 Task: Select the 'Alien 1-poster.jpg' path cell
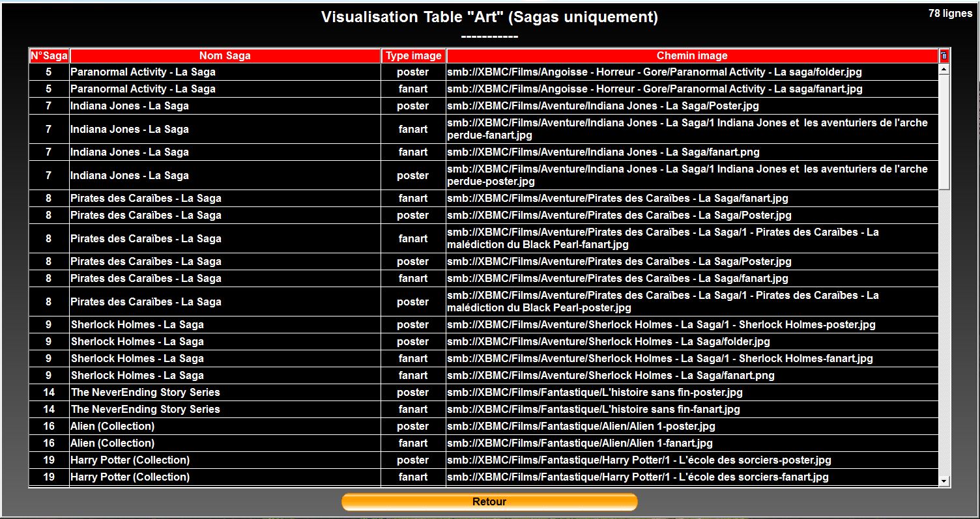tap(692, 427)
